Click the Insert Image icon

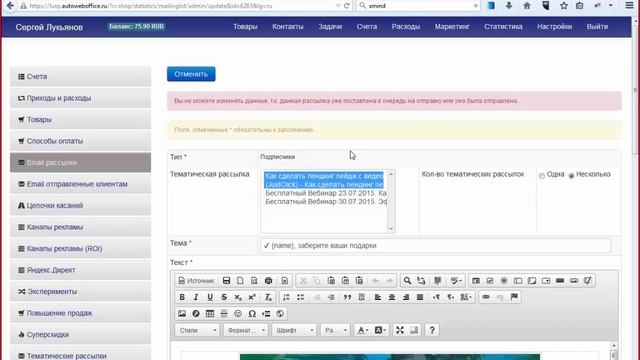tap(182, 313)
